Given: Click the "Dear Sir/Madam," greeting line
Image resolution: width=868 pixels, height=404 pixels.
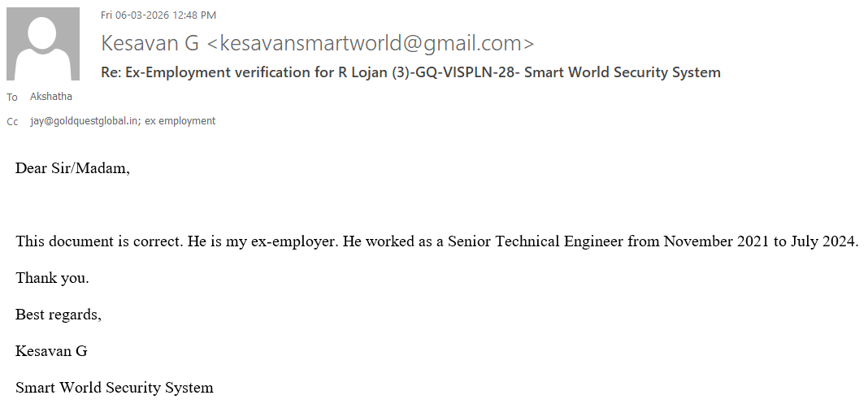Looking at the screenshot, I should tap(72, 169).
